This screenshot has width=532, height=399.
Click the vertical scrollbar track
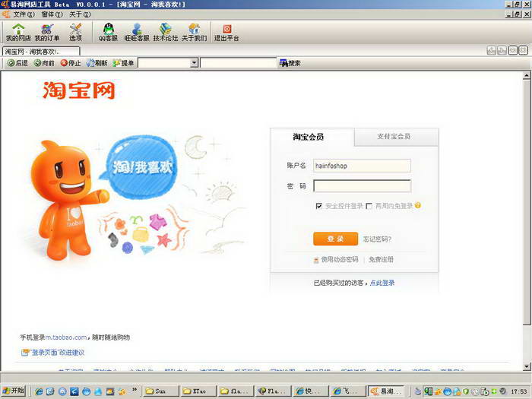pyautogui.click(x=527, y=344)
